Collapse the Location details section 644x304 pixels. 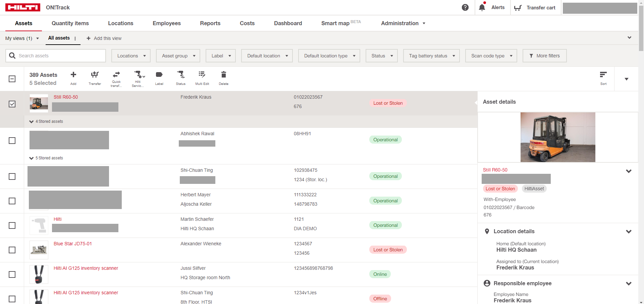click(629, 232)
